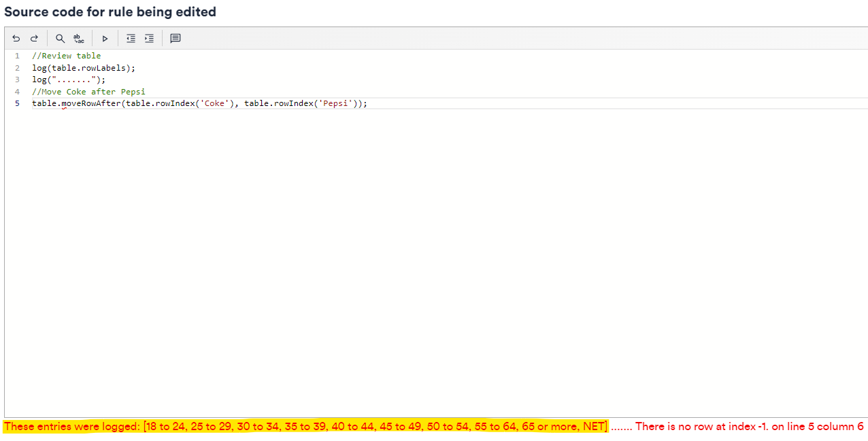The image size is (868, 441).
Task: Open Find with magnifying glass icon
Action: coord(60,39)
